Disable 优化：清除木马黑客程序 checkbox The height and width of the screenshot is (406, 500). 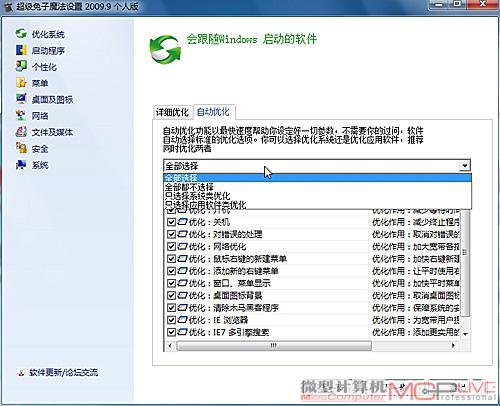click(x=171, y=308)
